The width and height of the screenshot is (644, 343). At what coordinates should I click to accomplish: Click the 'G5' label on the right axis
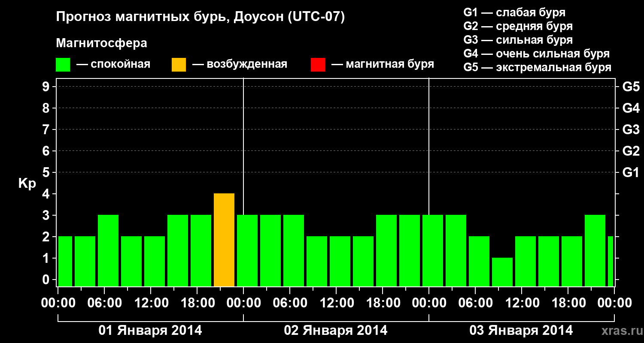pos(631,87)
